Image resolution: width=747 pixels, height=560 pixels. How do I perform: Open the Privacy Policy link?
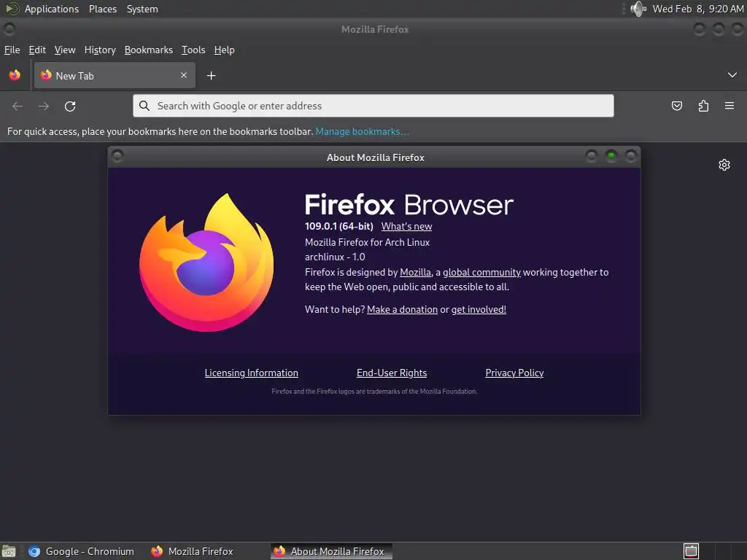pos(514,373)
